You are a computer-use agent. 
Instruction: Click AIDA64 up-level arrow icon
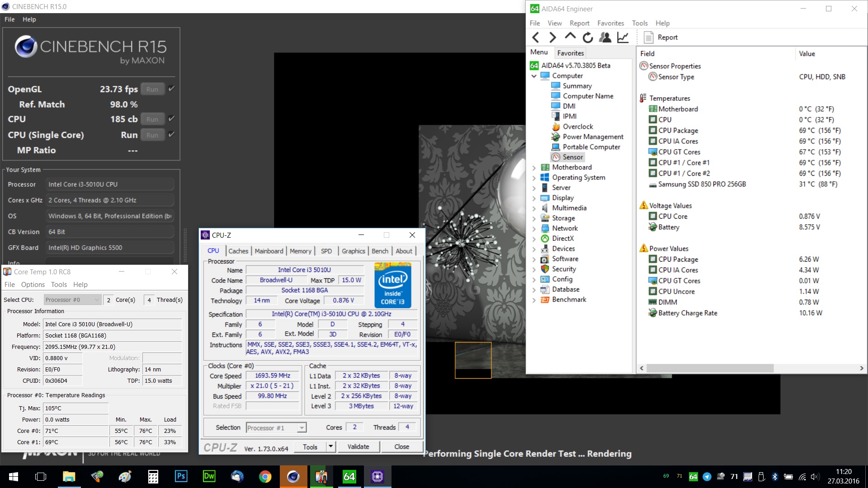tap(570, 37)
